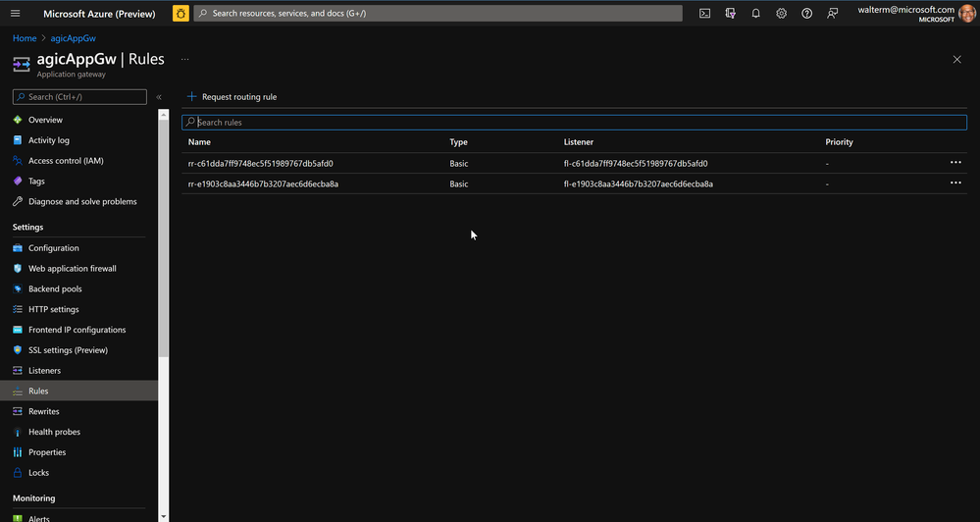Collapse the left navigation menu
Viewport: 980px width, 522px height.
tap(159, 97)
